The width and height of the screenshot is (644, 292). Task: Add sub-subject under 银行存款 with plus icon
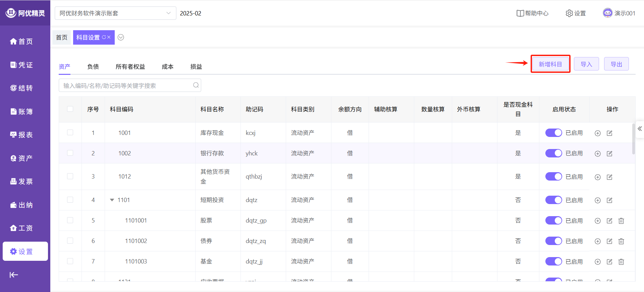598,154
